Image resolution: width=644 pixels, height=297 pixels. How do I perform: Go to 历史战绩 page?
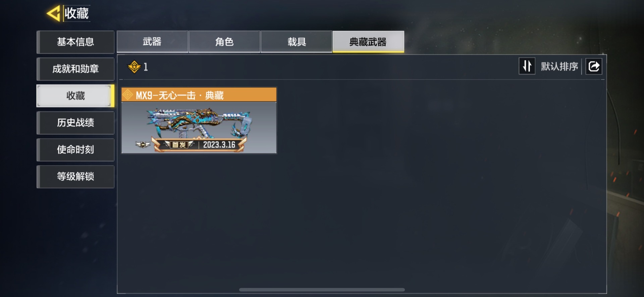[x=75, y=122]
